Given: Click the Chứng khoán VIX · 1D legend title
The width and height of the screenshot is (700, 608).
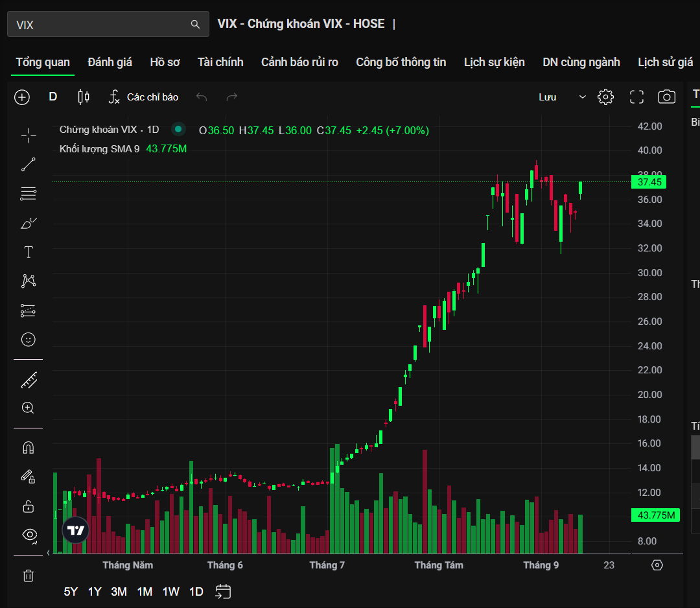Looking at the screenshot, I should (110, 130).
